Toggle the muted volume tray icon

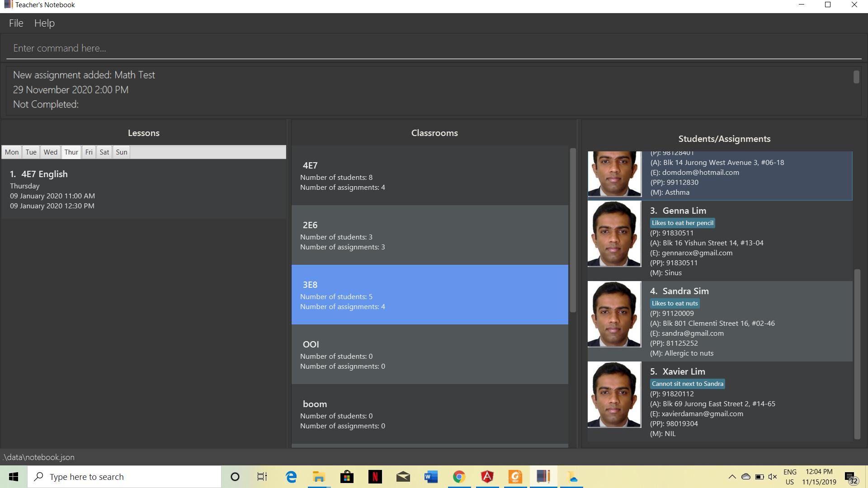coord(773,477)
